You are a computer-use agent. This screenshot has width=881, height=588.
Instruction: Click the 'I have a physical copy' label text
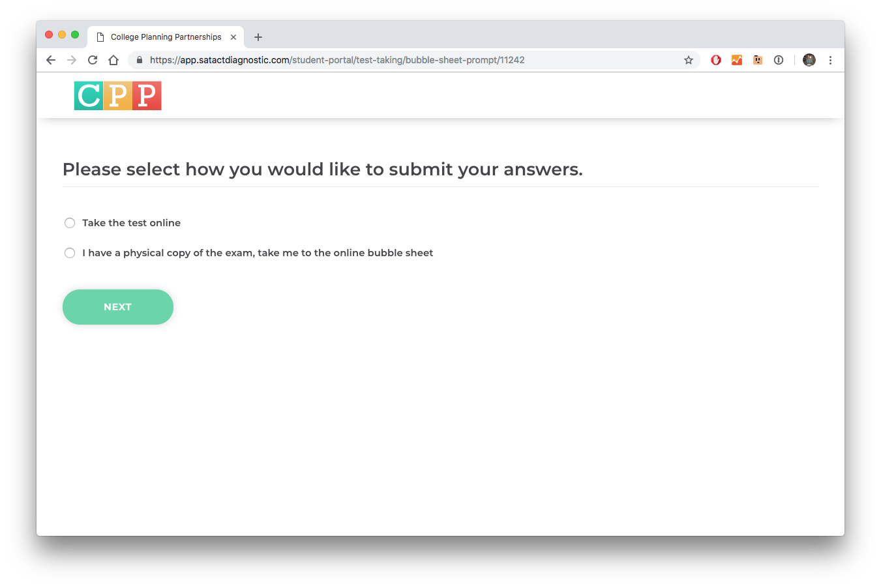[258, 253]
